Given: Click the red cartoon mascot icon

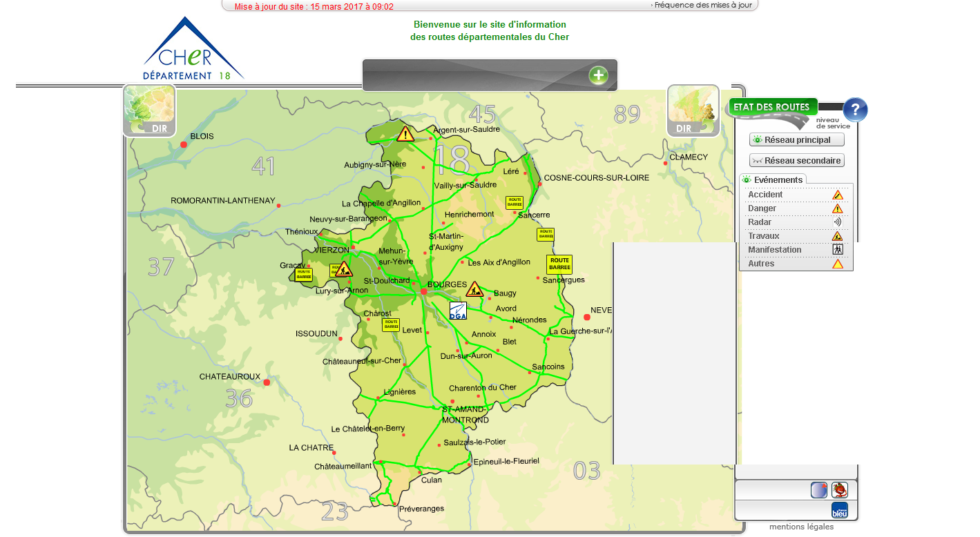Looking at the screenshot, I should (839, 490).
